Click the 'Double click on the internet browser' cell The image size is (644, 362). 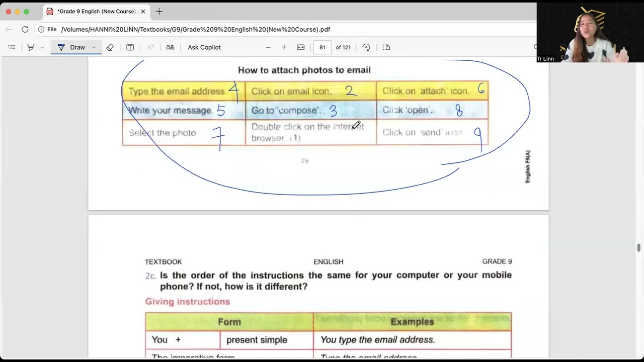coord(311,133)
